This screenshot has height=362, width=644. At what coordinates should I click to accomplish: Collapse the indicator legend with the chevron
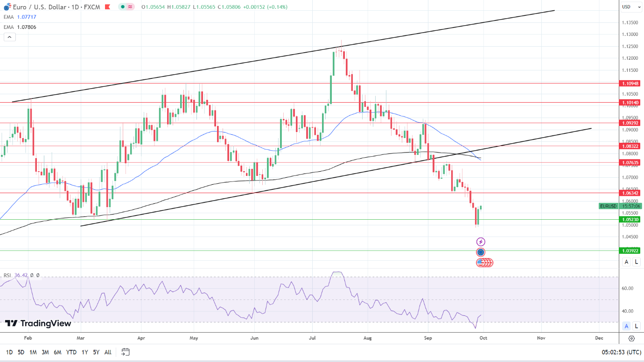(x=10, y=37)
